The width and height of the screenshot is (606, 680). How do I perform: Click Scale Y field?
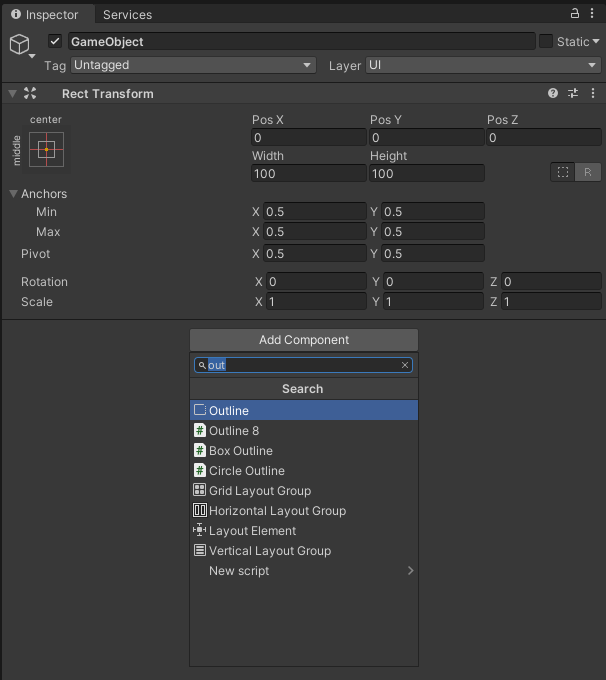pyautogui.click(x=433, y=301)
